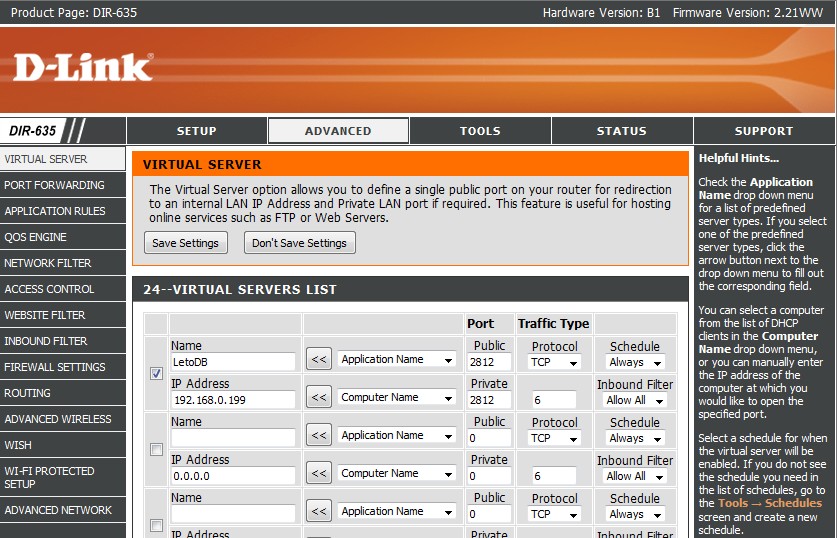Open INBOUND FILTER page
Screen dimensions: 837x538
[62, 341]
